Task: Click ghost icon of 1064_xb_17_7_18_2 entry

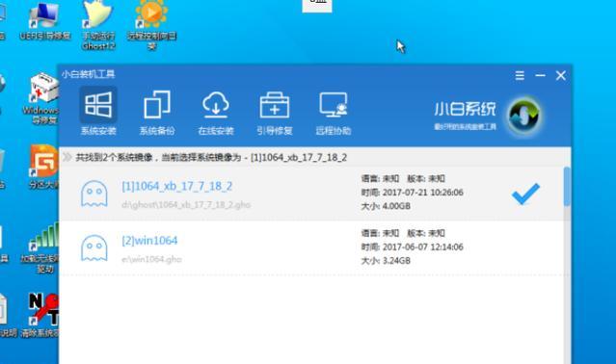Action: click(94, 194)
